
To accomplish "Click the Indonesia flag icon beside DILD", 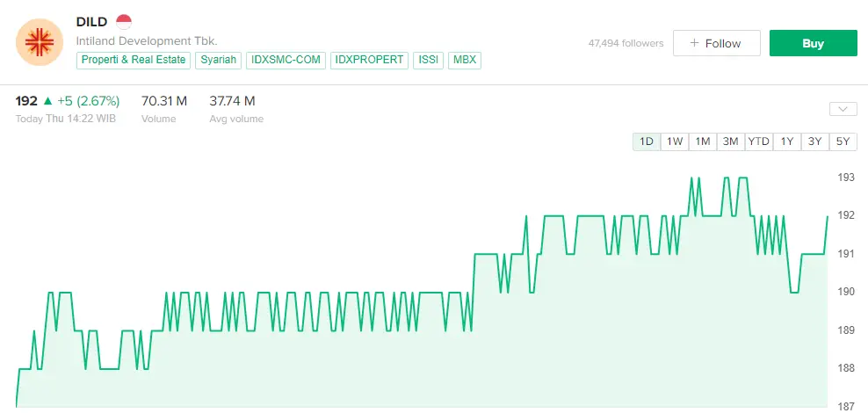I will coord(124,22).
